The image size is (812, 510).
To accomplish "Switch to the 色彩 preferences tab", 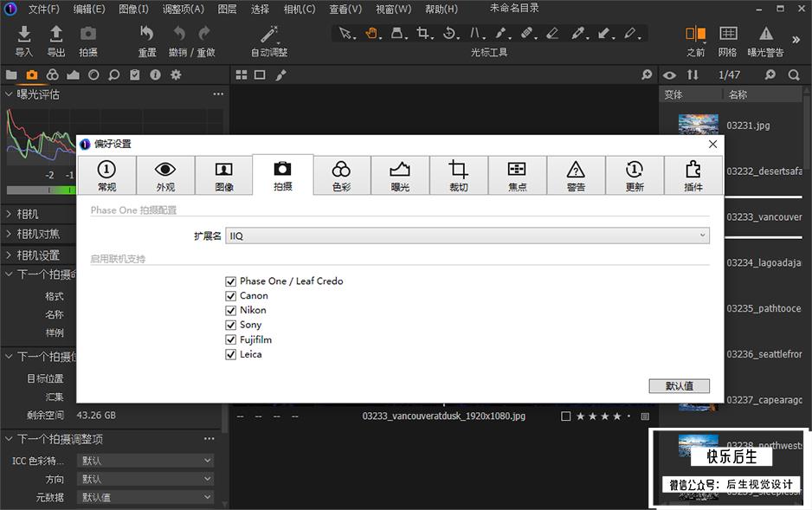I will click(341, 176).
